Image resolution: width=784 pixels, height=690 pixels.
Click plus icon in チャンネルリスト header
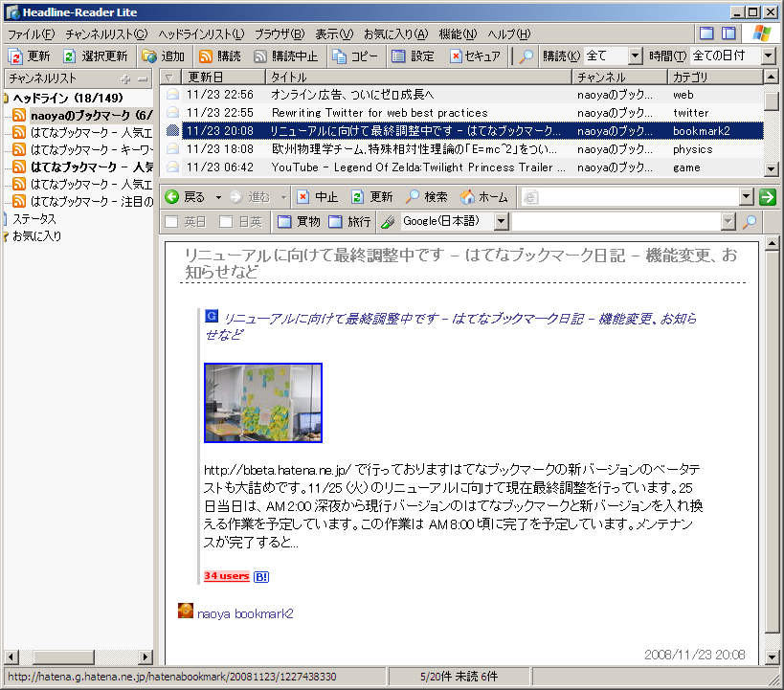[x=125, y=79]
